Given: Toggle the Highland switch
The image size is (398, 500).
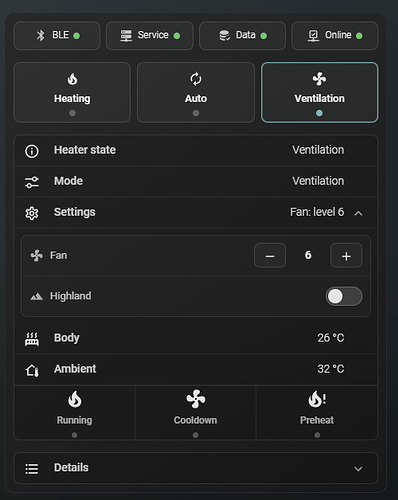Looking at the screenshot, I should click(344, 296).
